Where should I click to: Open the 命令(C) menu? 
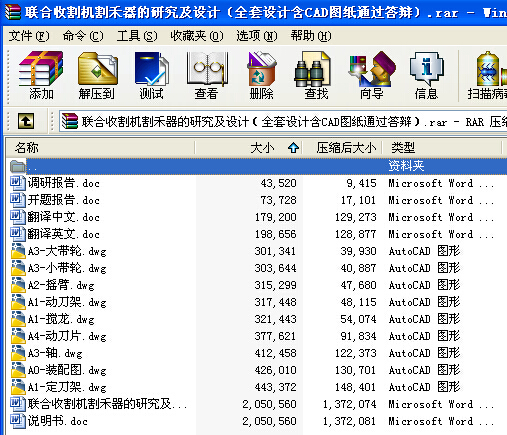coord(83,36)
